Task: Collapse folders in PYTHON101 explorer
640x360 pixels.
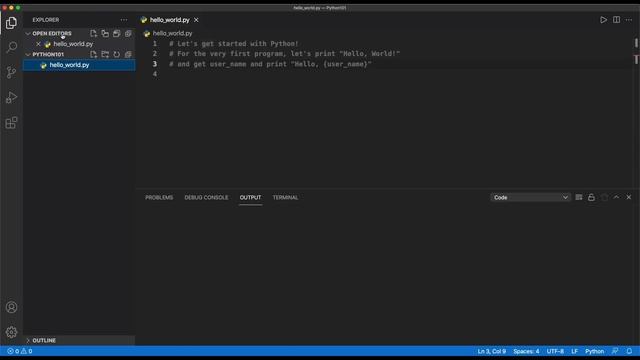Action: point(128,54)
